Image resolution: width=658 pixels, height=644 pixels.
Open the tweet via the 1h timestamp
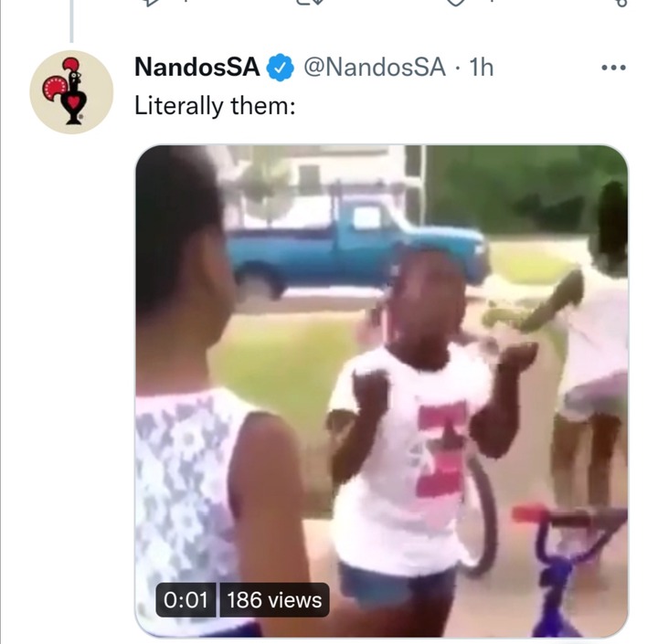(481, 67)
